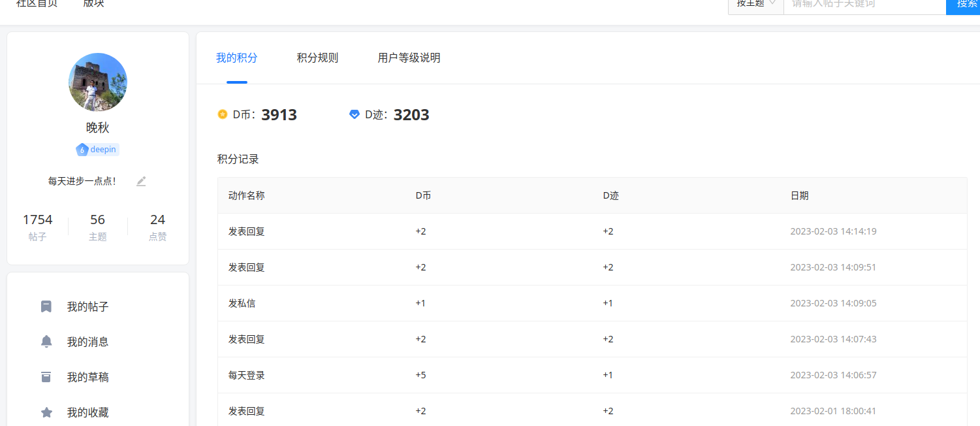Click the star icon beside 我的收藏
Screen dimensions: 980x426
[x=46, y=412]
